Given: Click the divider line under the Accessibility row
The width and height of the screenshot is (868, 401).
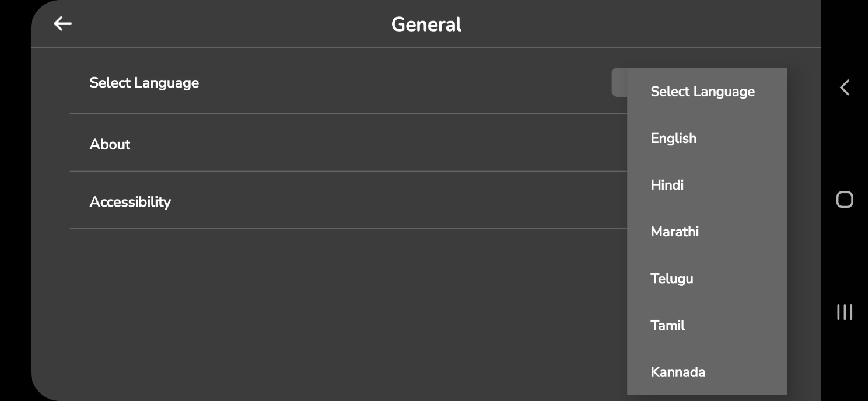Looking at the screenshot, I should tap(350, 229).
